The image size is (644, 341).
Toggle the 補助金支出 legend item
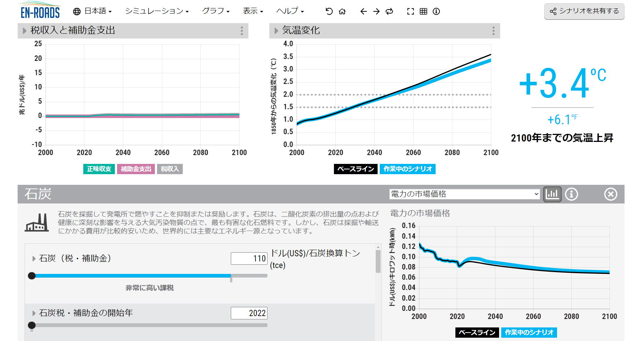coord(136,169)
